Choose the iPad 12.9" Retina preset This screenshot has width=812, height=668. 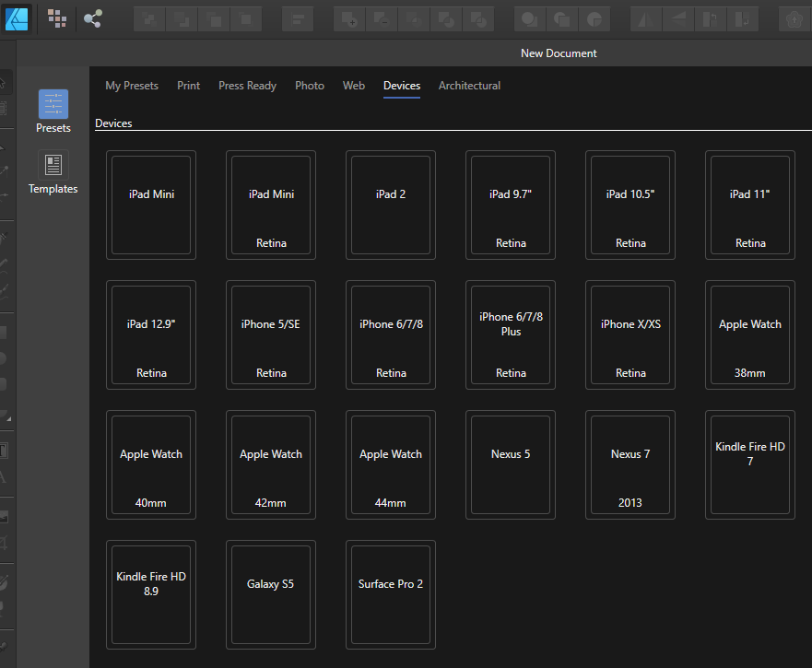click(x=151, y=335)
